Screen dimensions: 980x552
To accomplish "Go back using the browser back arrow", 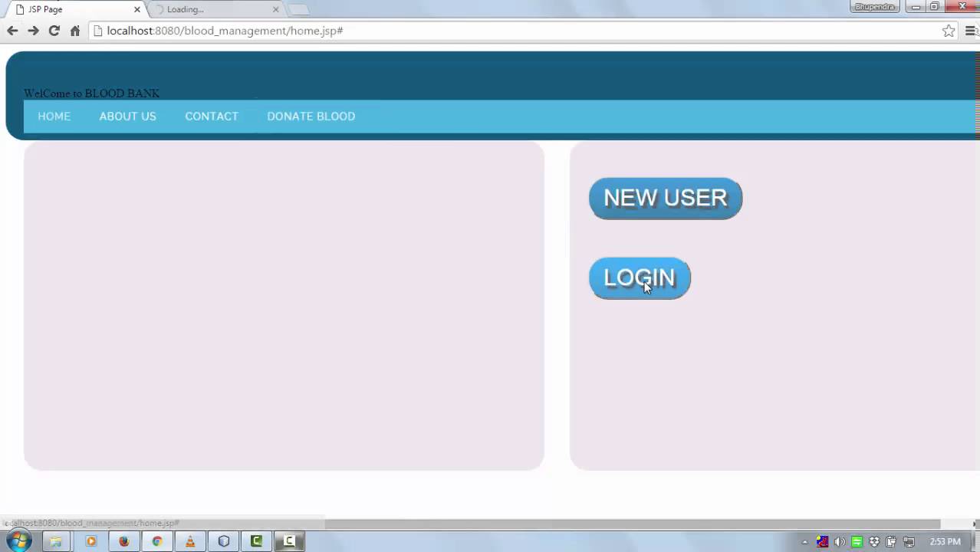I will click(12, 31).
